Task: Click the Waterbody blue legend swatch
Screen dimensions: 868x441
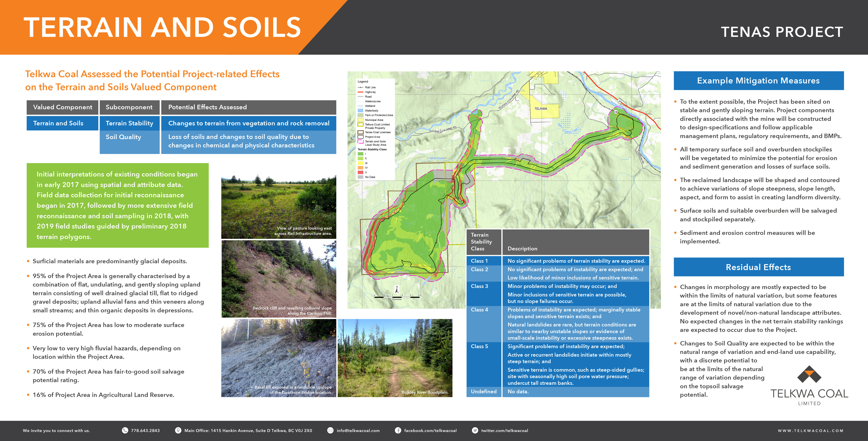Action: click(x=360, y=110)
